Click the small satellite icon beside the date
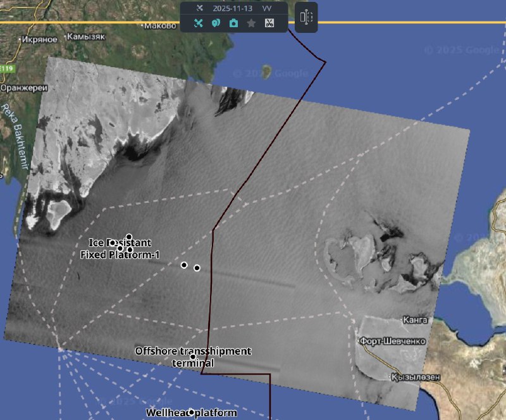 pyautogui.click(x=199, y=8)
